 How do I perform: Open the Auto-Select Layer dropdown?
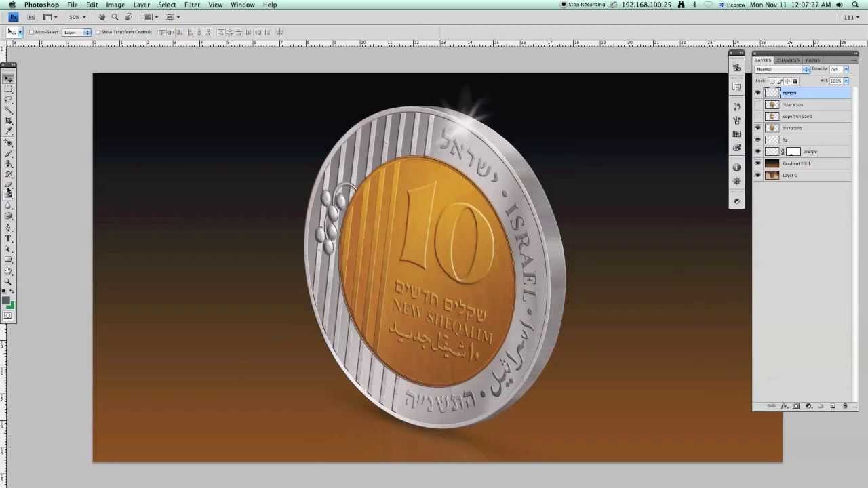77,32
